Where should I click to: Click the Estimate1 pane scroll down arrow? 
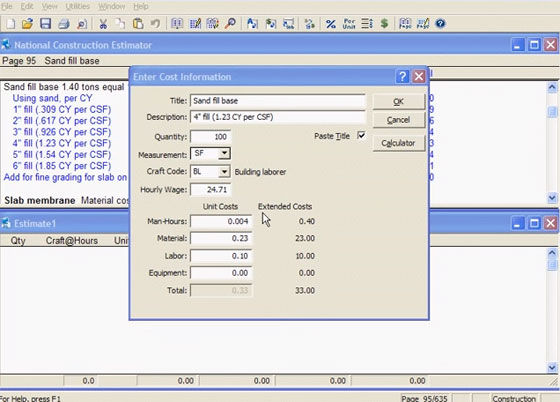552,367
